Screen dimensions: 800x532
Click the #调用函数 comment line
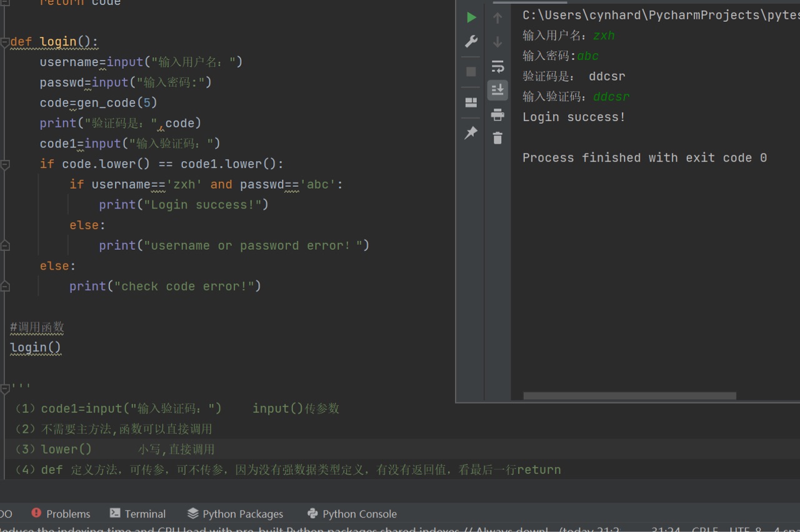pyautogui.click(x=37, y=327)
